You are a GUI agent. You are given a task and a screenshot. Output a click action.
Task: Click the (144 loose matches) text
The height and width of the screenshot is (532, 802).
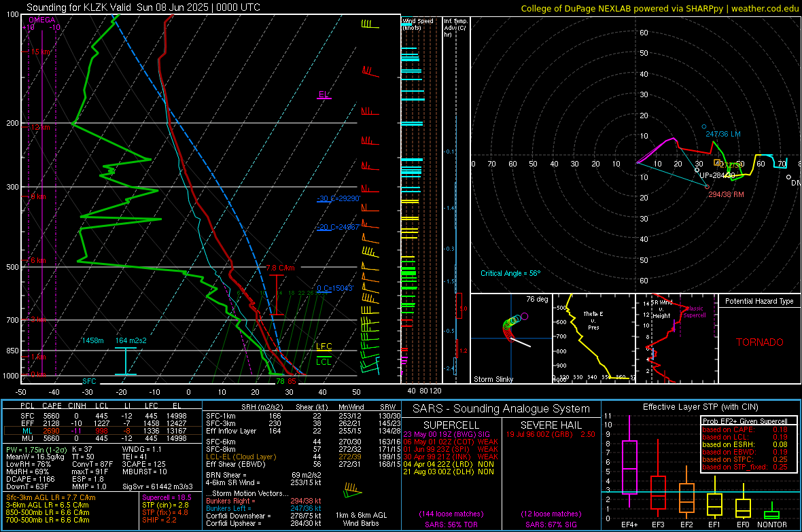[451, 514]
